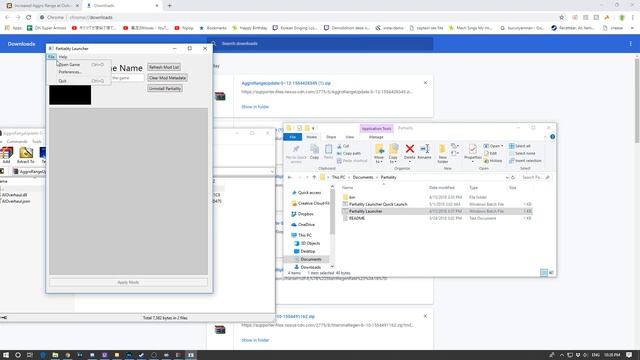The image size is (640, 360).
Task: Click Select all in Explorer ribbon
Action: coord(520,146)
